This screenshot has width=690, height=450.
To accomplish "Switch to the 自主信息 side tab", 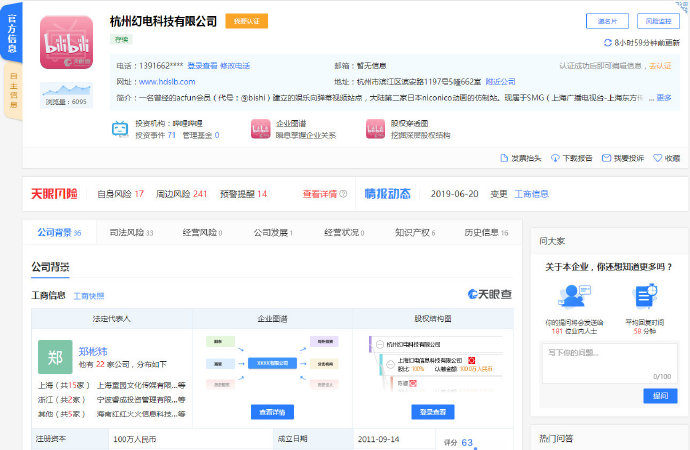I will click(x=14, y=91).
